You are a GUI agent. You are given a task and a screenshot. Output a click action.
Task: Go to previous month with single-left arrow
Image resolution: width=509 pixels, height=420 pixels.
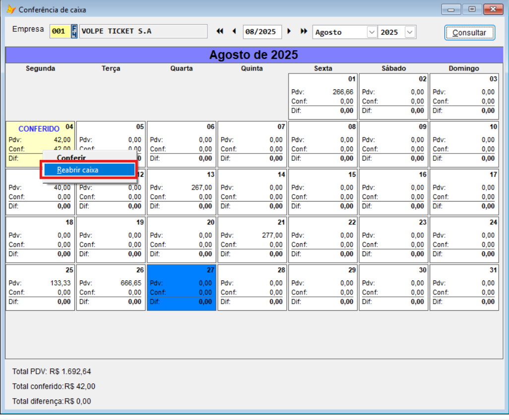coord(234,31)
